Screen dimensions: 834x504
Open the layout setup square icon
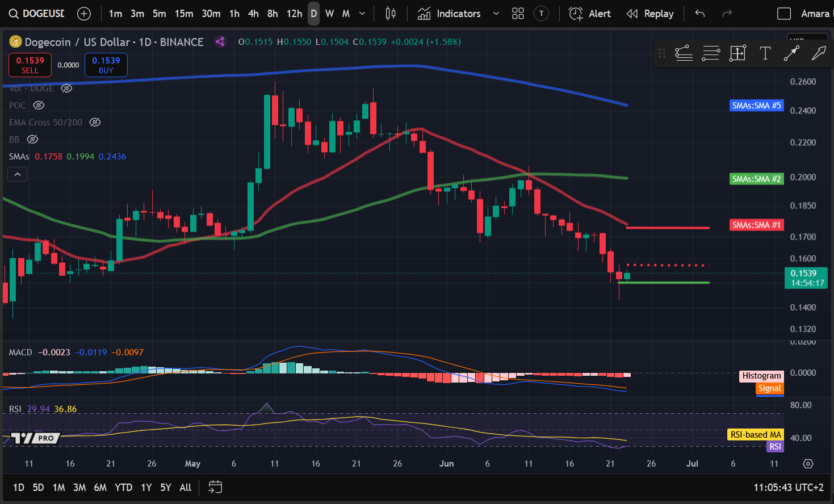pos(784,14)
